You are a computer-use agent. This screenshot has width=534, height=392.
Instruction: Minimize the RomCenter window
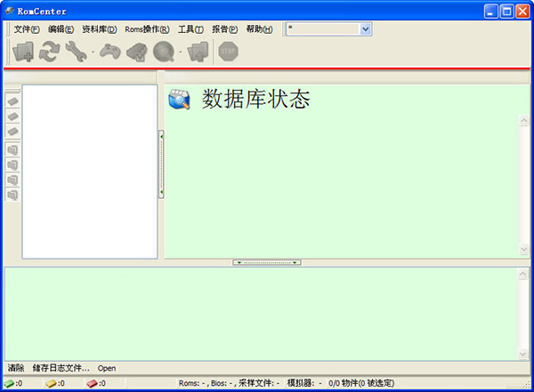point(490,12)
